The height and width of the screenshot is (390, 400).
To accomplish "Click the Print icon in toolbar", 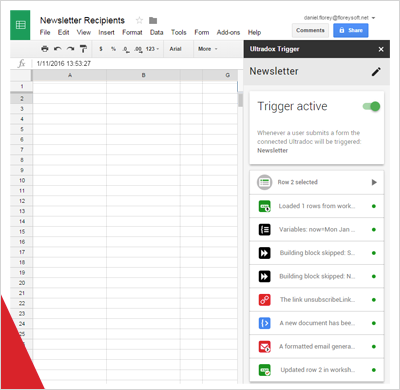I will 45,49.
